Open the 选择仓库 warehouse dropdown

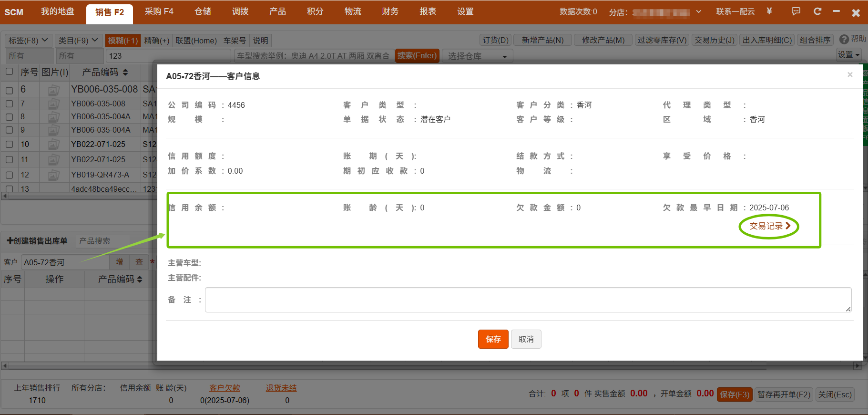(x=477, y=56)
